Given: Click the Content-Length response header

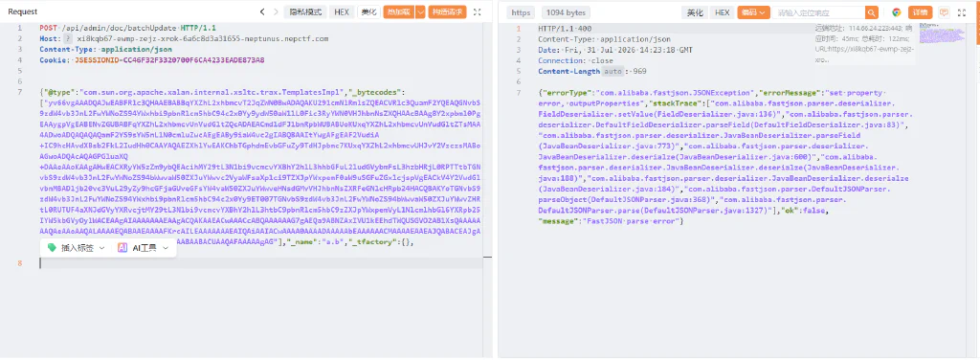Looking at the screenshot, I should (591, 71).
